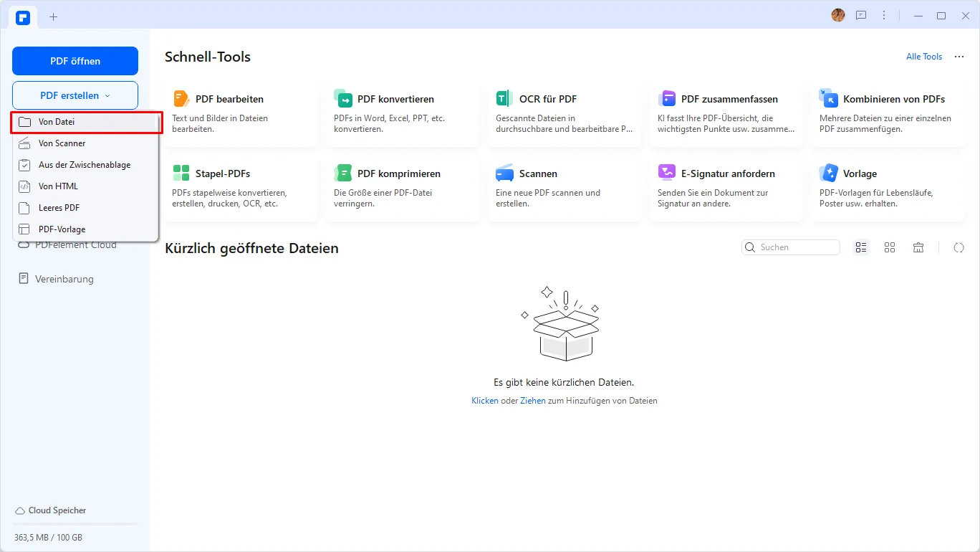The height and width of the screenshot is (552, 980).
Task: Open the more options menu beside Alle Tools
Action: tap(959, 56)
